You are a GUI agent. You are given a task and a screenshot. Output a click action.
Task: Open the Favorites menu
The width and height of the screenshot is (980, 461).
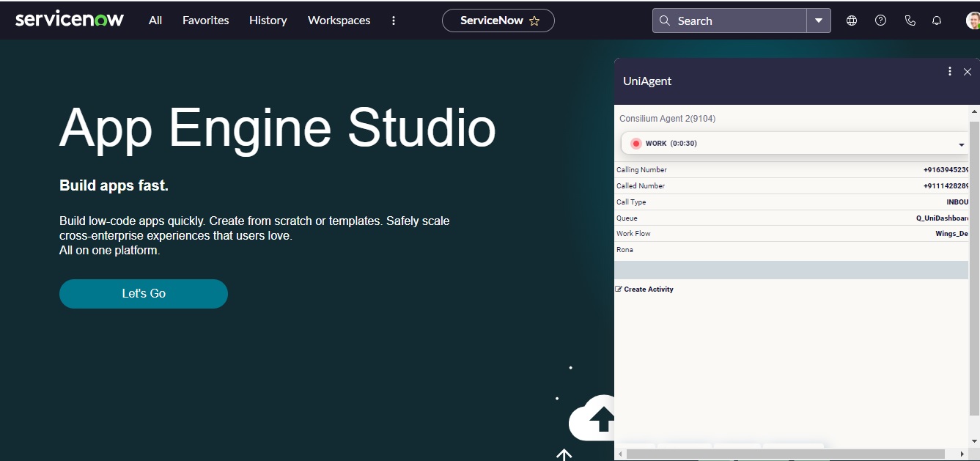pos(205,21)
